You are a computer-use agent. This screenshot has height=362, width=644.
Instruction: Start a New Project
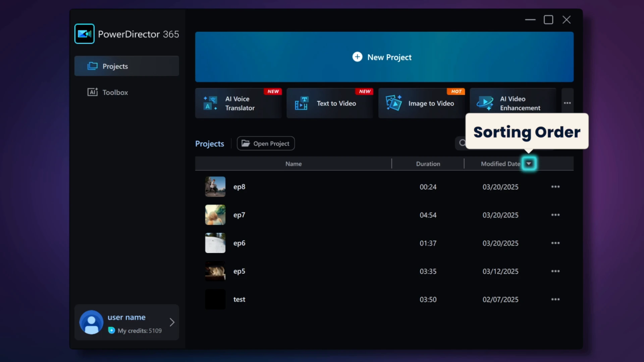[384, 57]
